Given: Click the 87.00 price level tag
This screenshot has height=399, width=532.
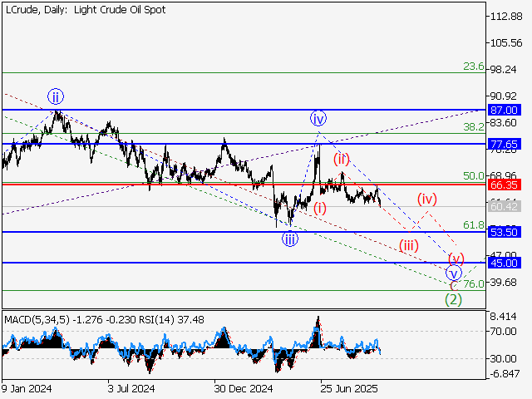Looking at the screenshot, I should [x=505, y=110].
